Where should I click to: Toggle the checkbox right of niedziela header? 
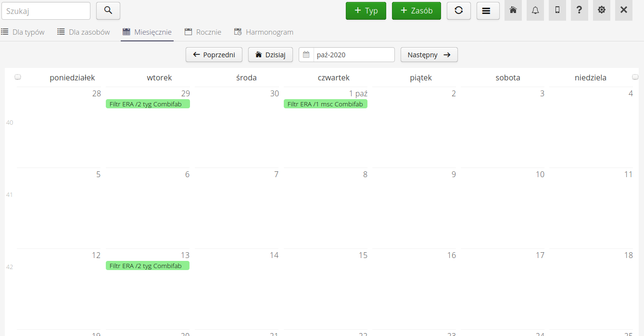coord(635,76)
